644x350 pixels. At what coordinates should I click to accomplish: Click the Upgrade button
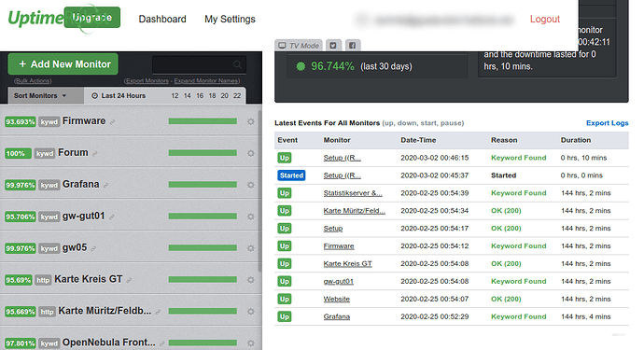[92, 17]
